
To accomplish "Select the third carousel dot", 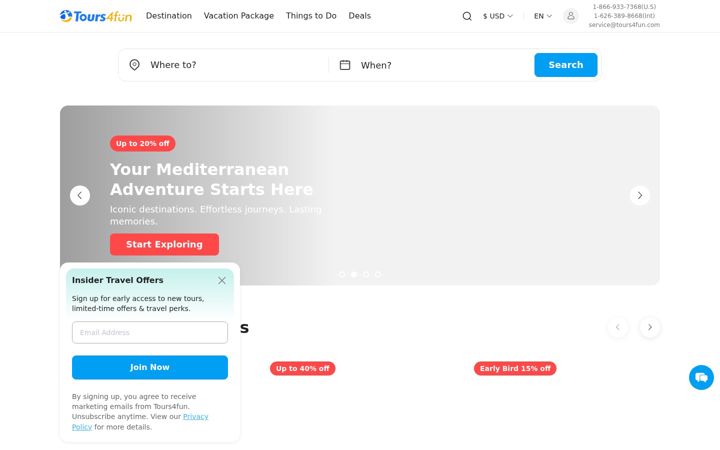I will [x=366, y=275].
